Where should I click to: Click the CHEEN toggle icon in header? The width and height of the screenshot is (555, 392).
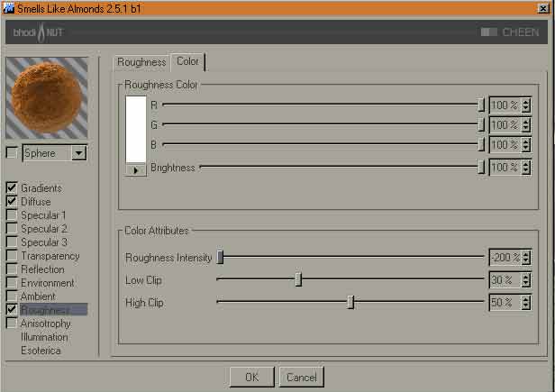(488, 32)
